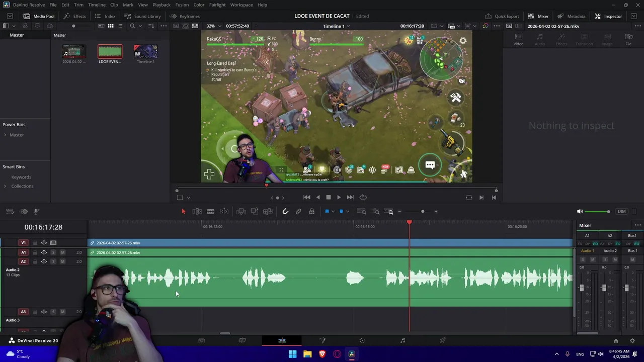The image size is (644, 362).
Task: Activate the Blade Edit mode tool
Action: coord(211,212)
